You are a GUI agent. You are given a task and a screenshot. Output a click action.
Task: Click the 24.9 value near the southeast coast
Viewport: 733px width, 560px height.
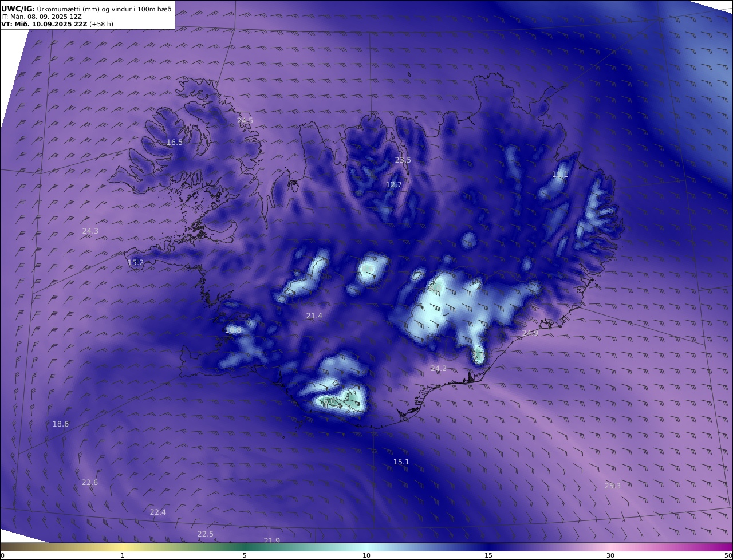[530, 333]
